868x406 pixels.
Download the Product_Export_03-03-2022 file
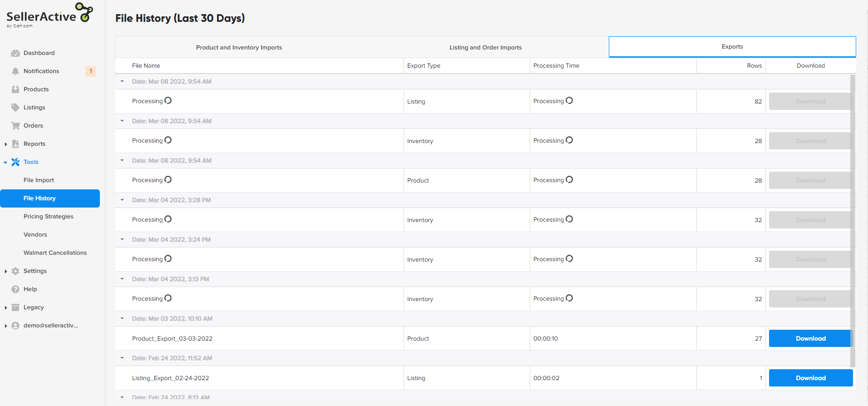tap(810, 338)
